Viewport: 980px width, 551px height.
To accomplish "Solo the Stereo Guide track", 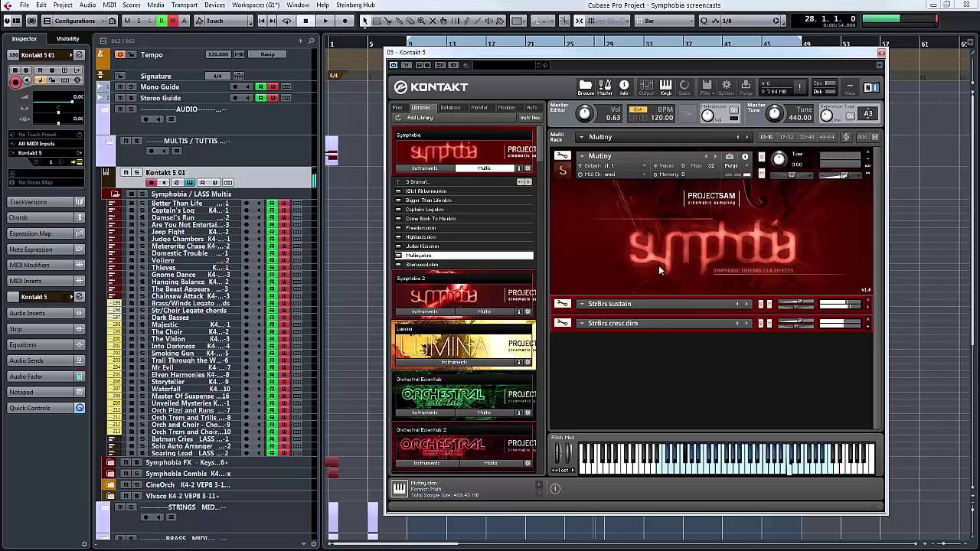I will (130, 98).
